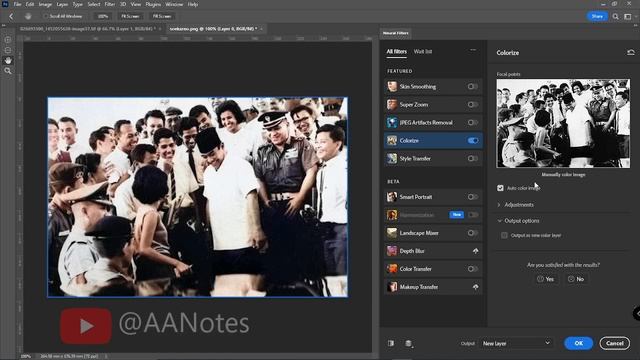This screenshot has height=360, width=640.
Task: Click the Super Zoom filter thumbnail icon
Action: coord(392,104)
